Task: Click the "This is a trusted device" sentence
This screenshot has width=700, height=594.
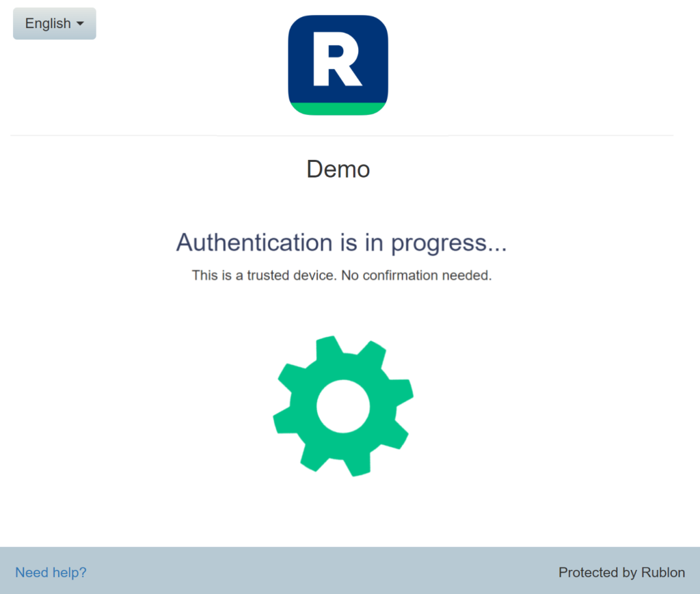Action: click(x=264, y=276)
